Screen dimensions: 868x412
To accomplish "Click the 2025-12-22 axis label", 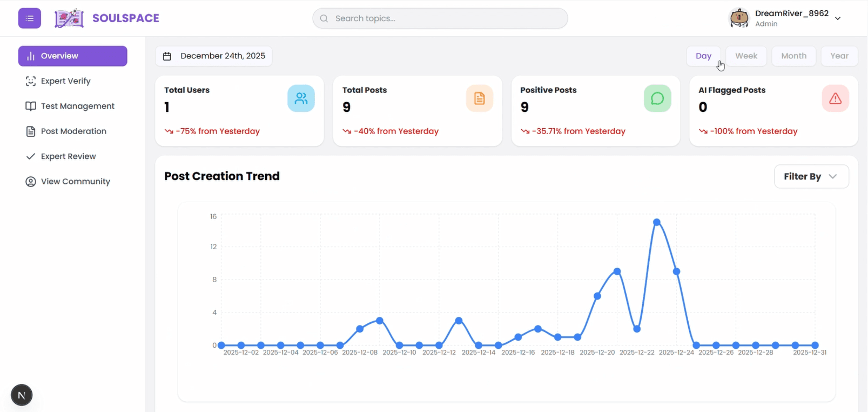I will pyautogui.click(x=637, y=353).
